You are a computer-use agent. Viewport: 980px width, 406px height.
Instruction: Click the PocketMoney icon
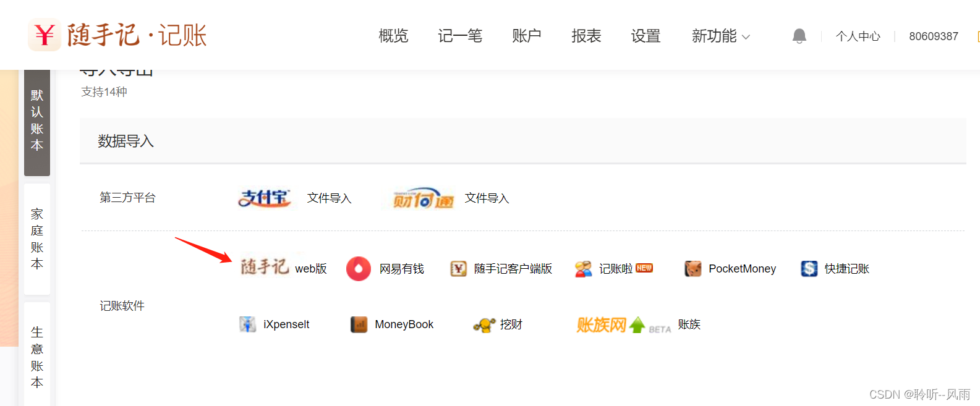(693, 269)
